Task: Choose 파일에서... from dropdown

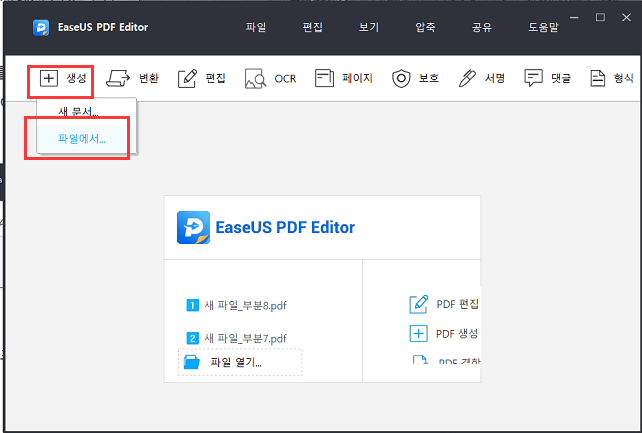Action: click(82, 139)
